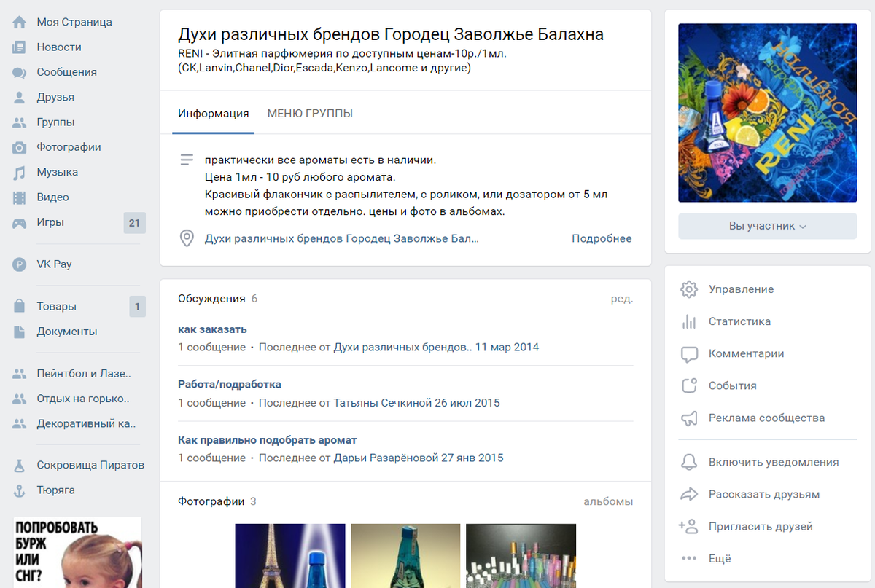Open the green bottle photo thumbnail
Viewport: 875px width, 588px height.
click(x=406, y=556)
